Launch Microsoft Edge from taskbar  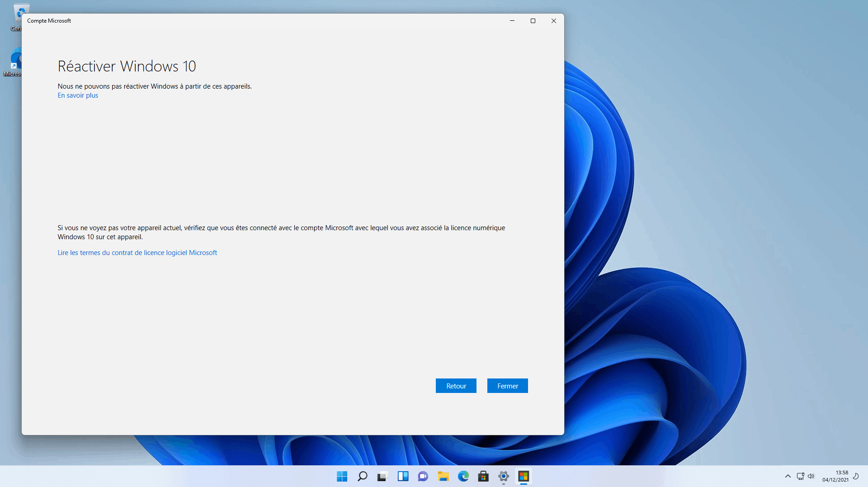[x=463, y=476]
